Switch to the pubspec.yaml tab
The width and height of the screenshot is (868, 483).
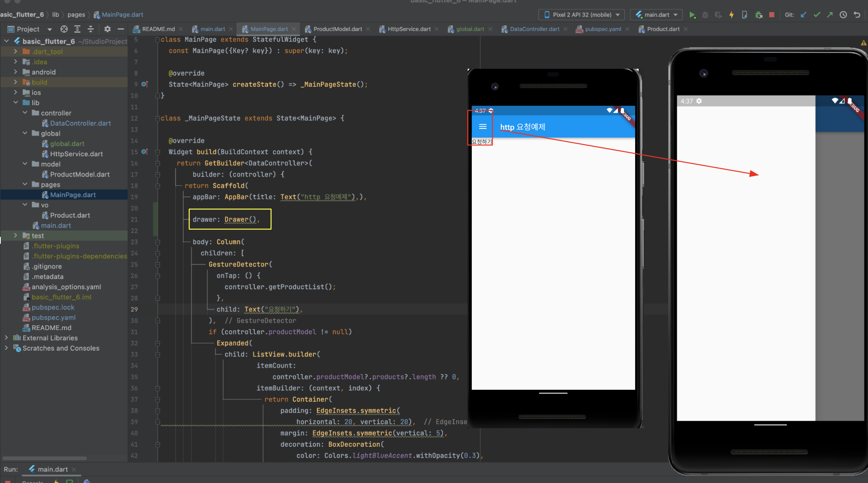click(x=602, y=29)
